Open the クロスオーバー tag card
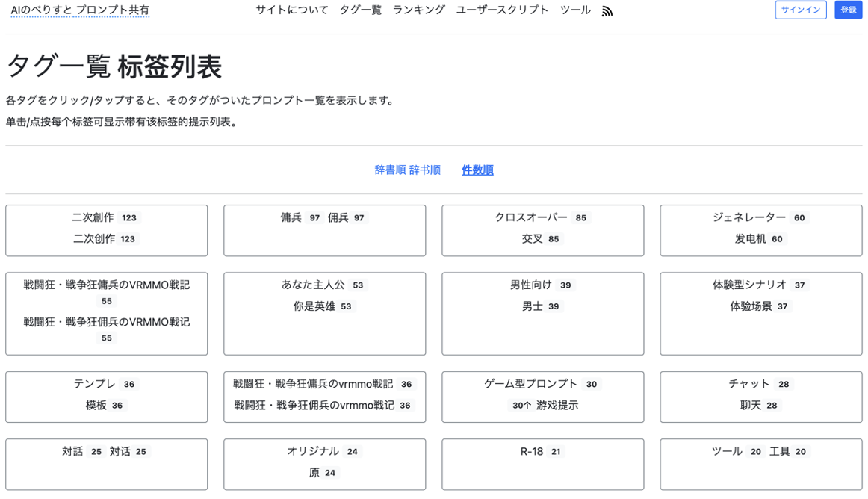Screen dimensions: 868x499 click(x=542, y=230)
